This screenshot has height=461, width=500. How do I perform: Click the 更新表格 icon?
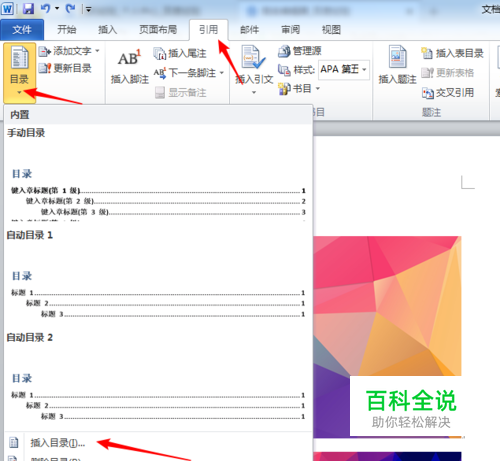click(427, 73)
